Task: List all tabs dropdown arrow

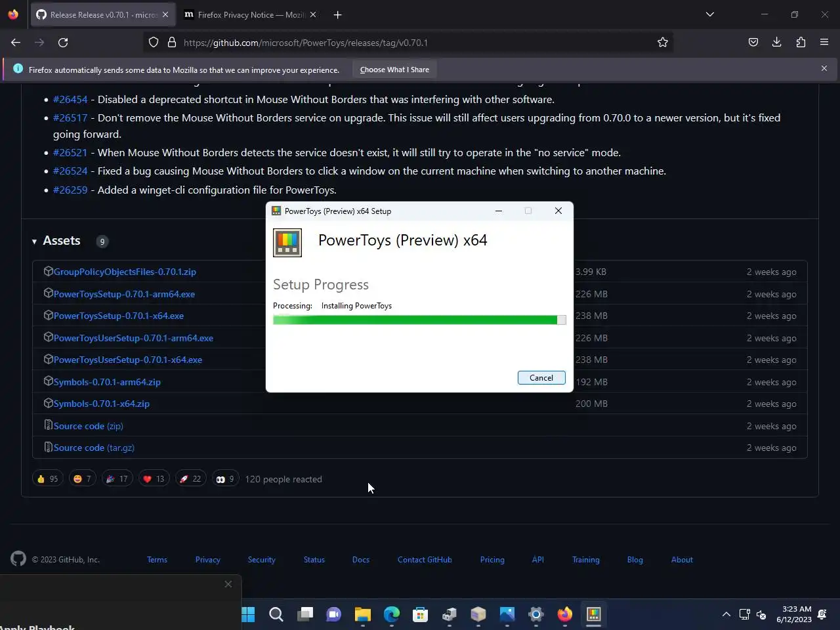Action: 709,14
